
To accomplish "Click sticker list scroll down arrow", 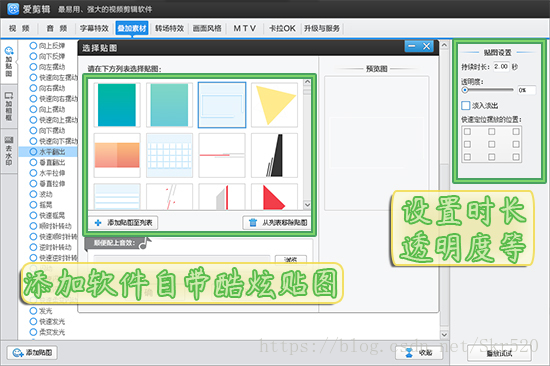I will 307,205.
